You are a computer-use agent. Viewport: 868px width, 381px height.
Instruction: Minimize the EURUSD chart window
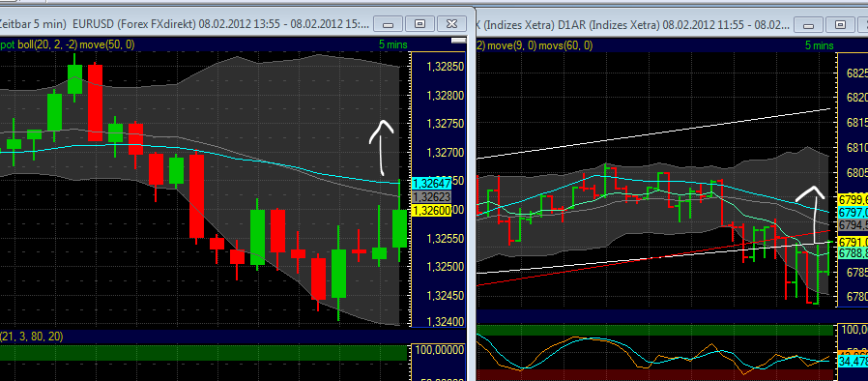[388, 24]
